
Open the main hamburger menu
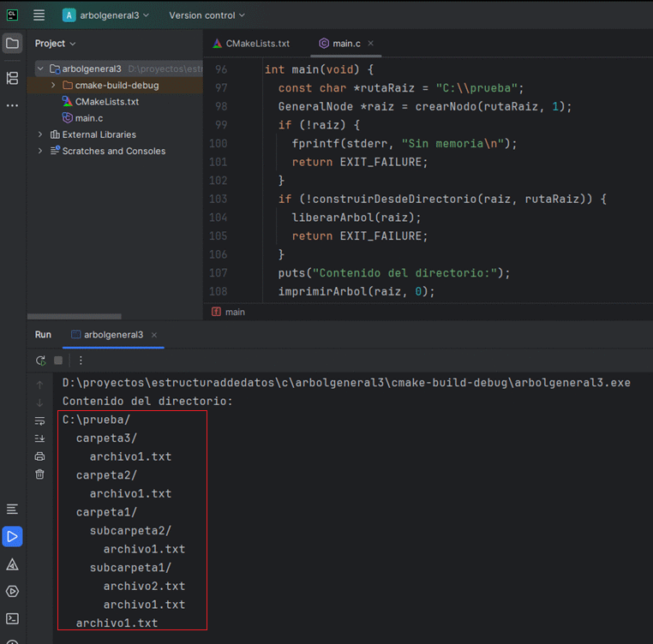[x=39, y=15]
